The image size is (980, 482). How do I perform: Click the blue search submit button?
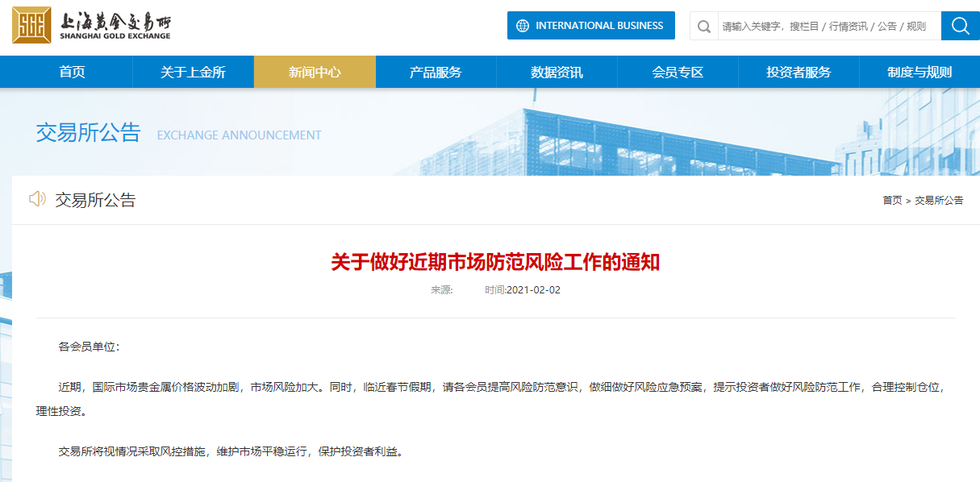[960, 26]
